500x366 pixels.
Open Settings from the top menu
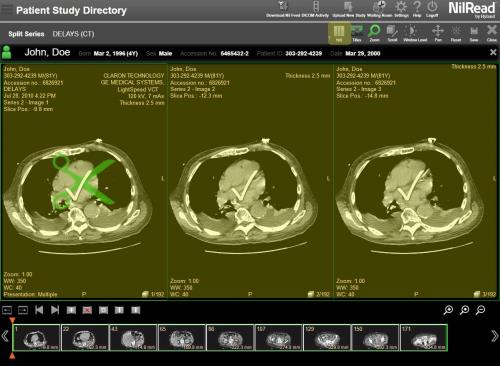pyautogui.click(x=401, y=9)
